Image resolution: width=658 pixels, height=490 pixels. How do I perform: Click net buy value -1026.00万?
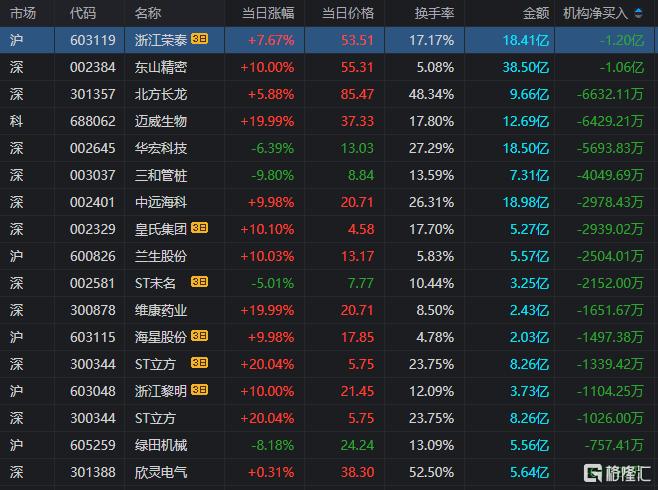(x=611, y=418)
